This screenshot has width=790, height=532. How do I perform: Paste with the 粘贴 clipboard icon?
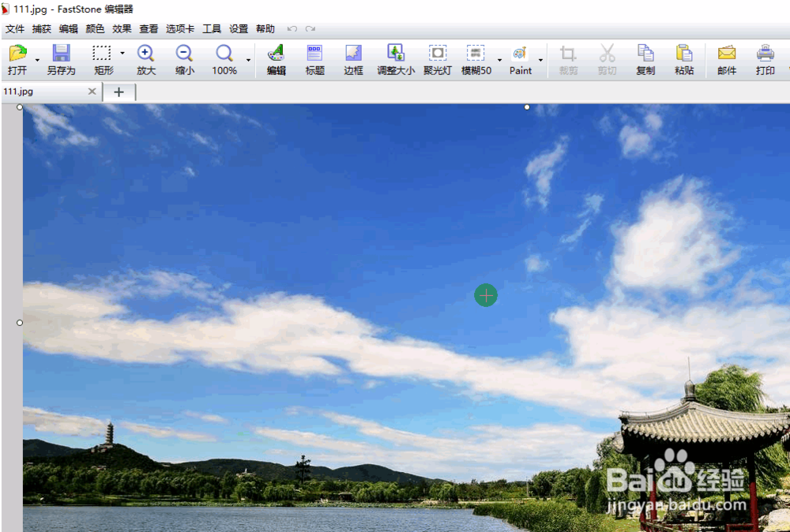pyautogui.click(x=684, y=59)
